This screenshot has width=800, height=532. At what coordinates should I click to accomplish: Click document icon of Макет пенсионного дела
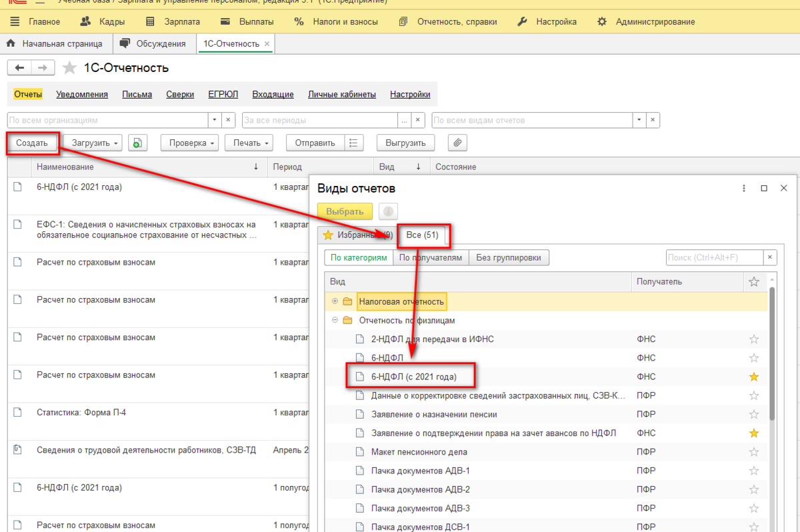click(x=360, y=452)
